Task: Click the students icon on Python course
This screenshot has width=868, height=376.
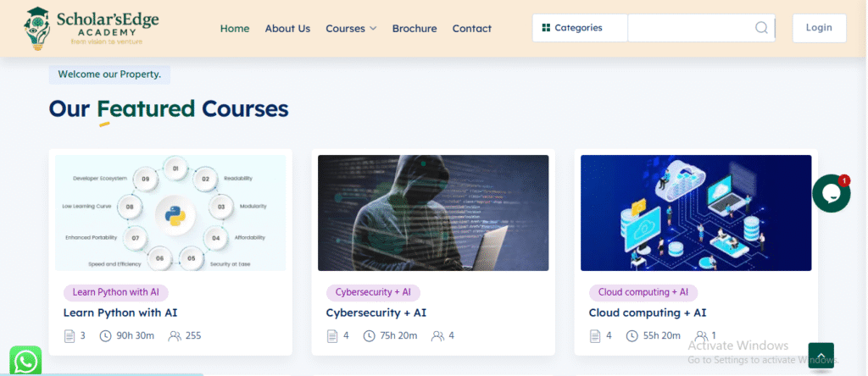Action: 175,336
